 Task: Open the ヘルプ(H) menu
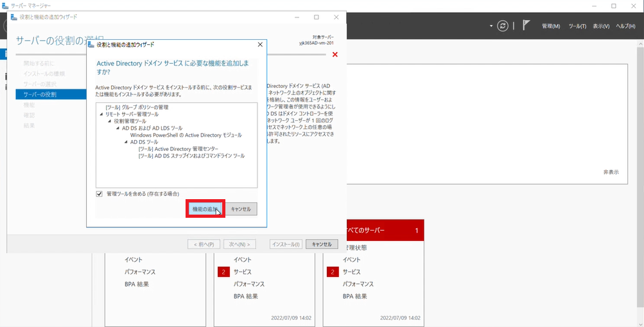[625, 26]
